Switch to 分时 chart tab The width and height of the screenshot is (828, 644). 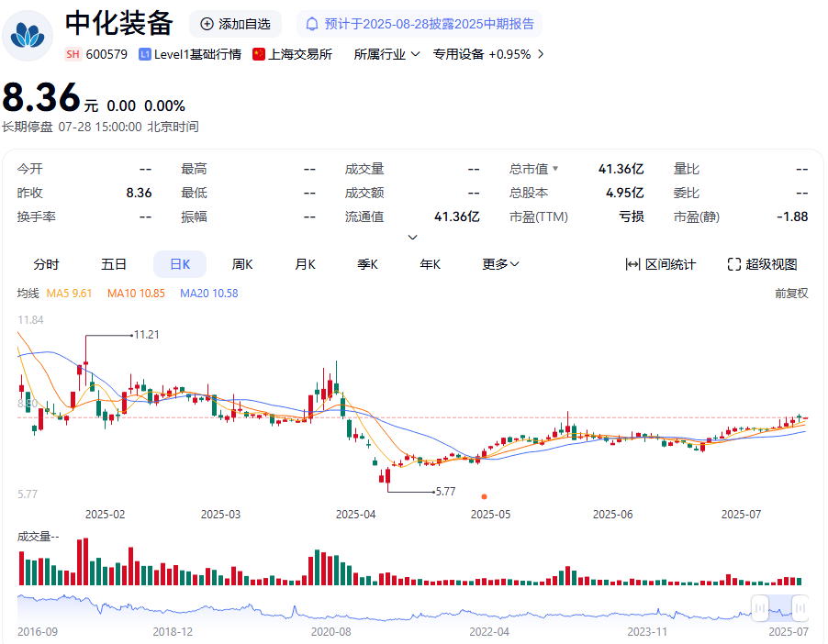pos(46,264)
